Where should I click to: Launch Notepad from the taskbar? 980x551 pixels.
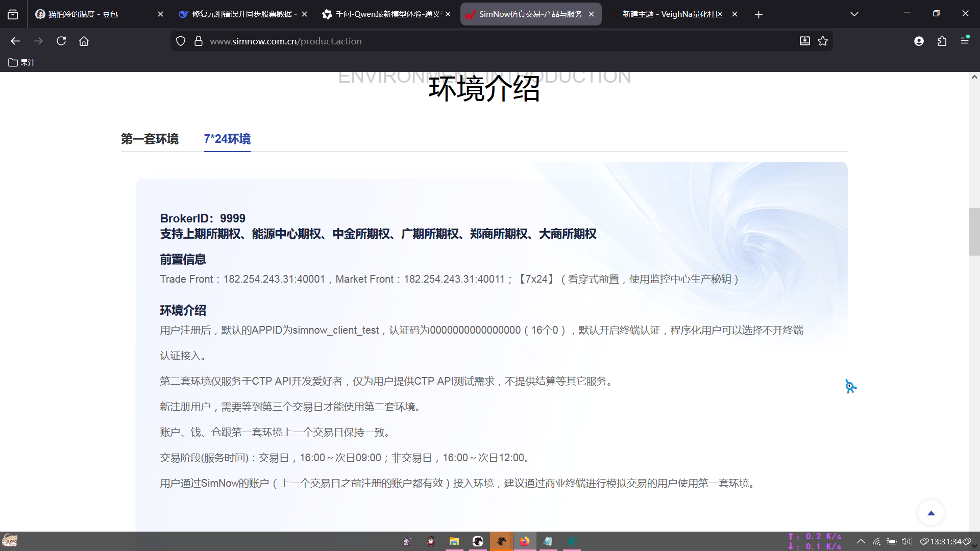[549, 541]
